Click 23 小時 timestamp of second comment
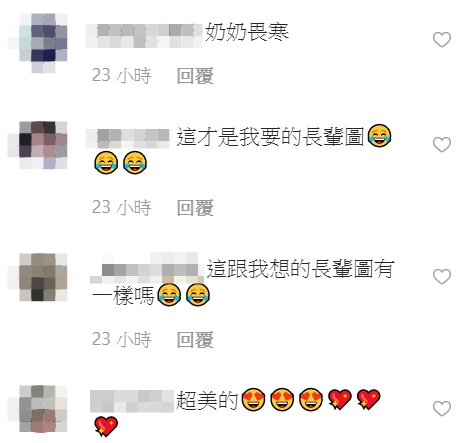The image size is (468, 443). [122, 208]
